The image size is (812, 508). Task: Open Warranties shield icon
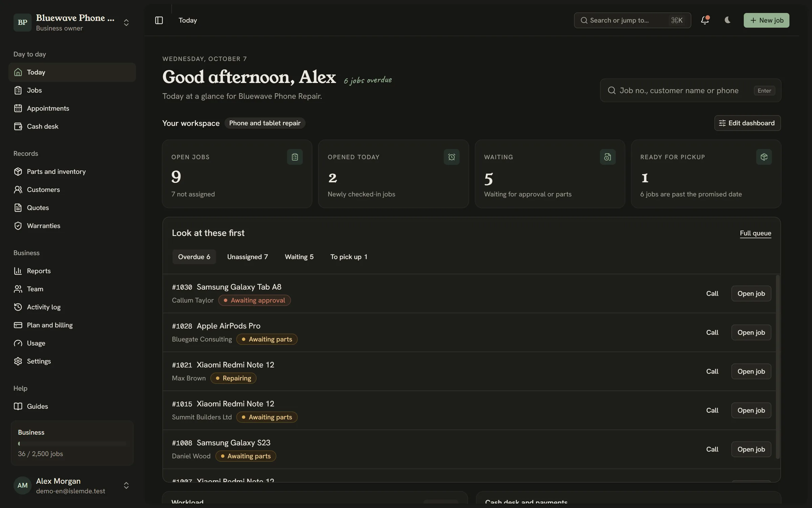point(18,226)
